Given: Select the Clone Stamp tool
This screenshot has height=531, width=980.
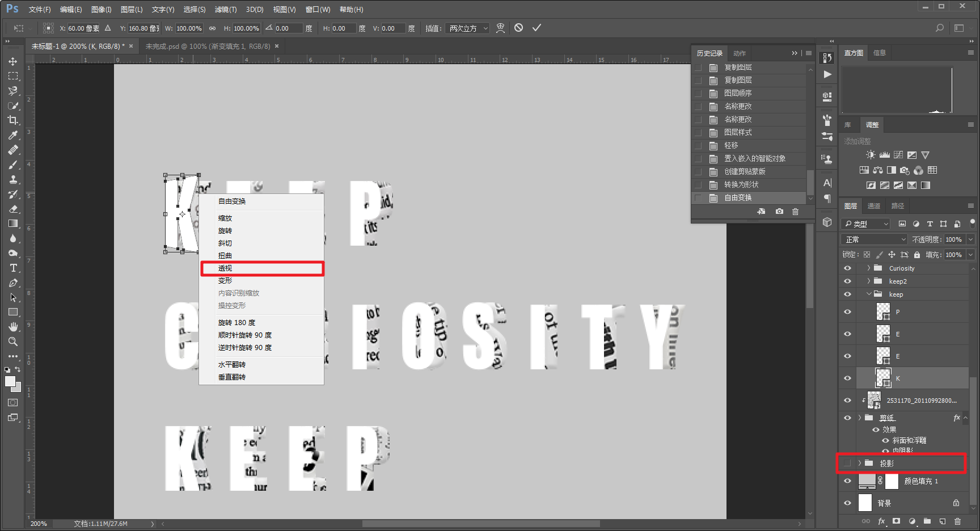Looking at the screenshot, I should (x=12, y=179).
